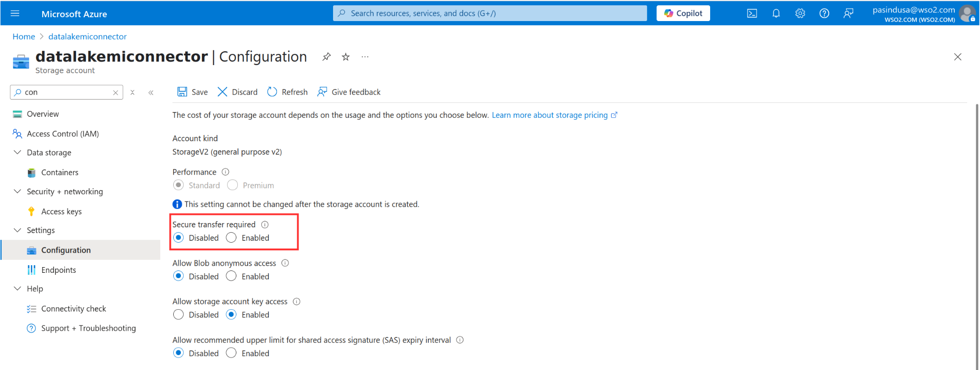Show info for Performance setting

tap(225, 172)
